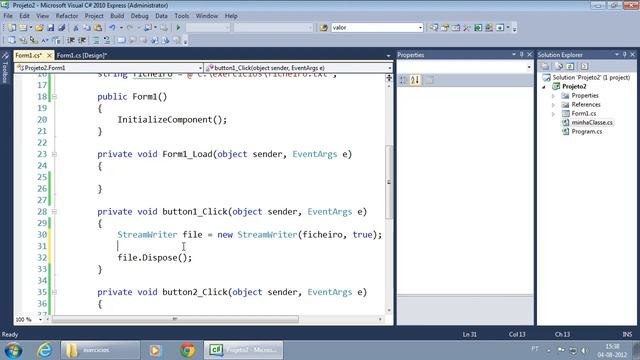Open the Undo history dropdown arrow

tap(121, 28)
